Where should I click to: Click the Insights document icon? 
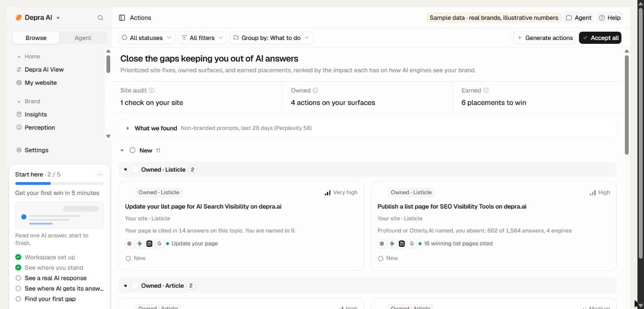tap(19, 115)
